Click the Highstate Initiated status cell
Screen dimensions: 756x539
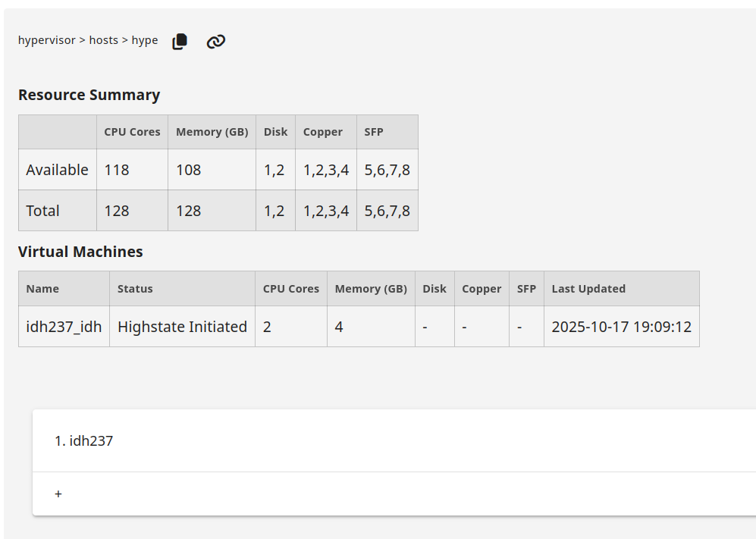point(182,327)
